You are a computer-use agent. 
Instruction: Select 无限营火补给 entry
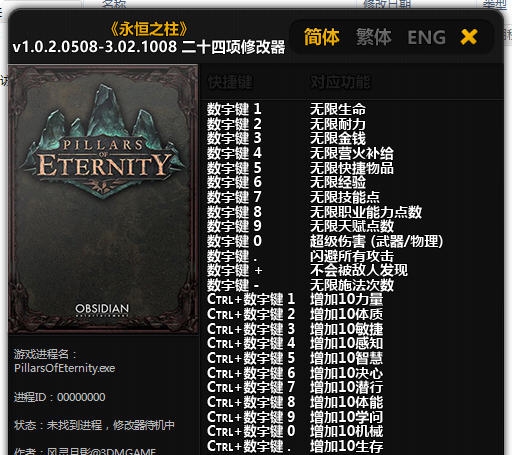352,153
